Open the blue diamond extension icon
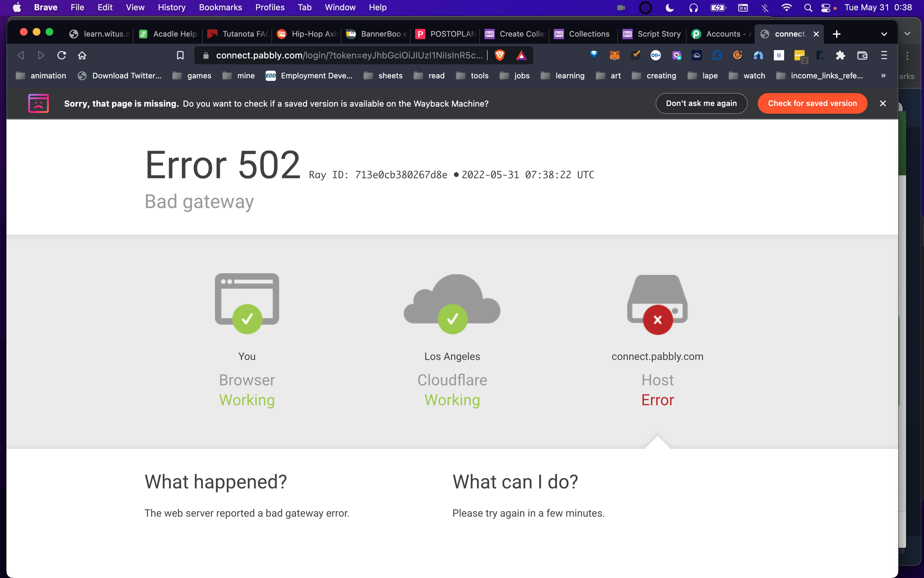 [x=594, y=56]
